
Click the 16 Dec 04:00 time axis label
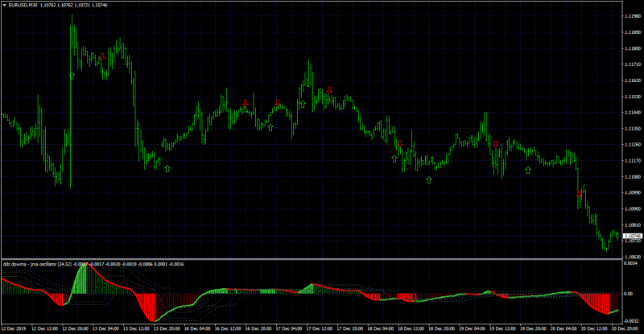coord(197,328)
